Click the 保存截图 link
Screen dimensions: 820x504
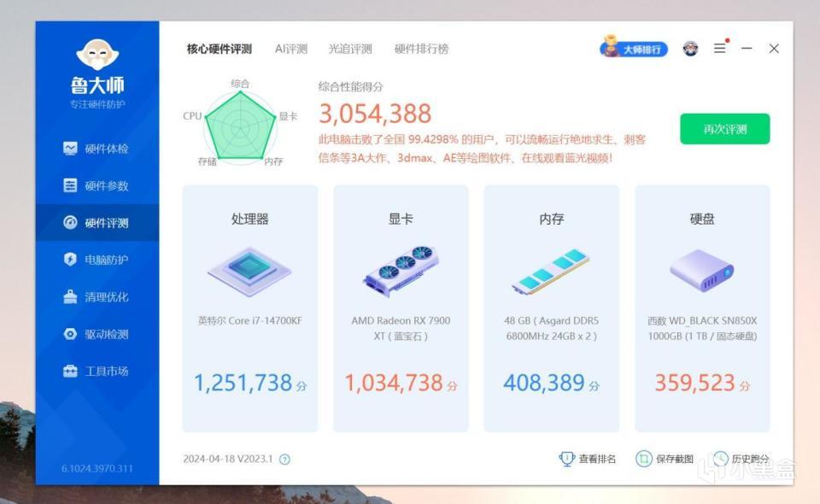(x=675, y=459)
